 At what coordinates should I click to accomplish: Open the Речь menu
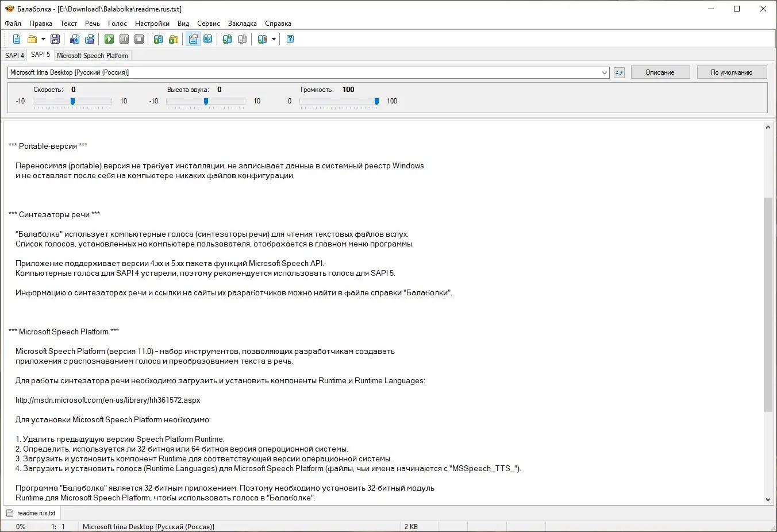click(x=93, y=24)
